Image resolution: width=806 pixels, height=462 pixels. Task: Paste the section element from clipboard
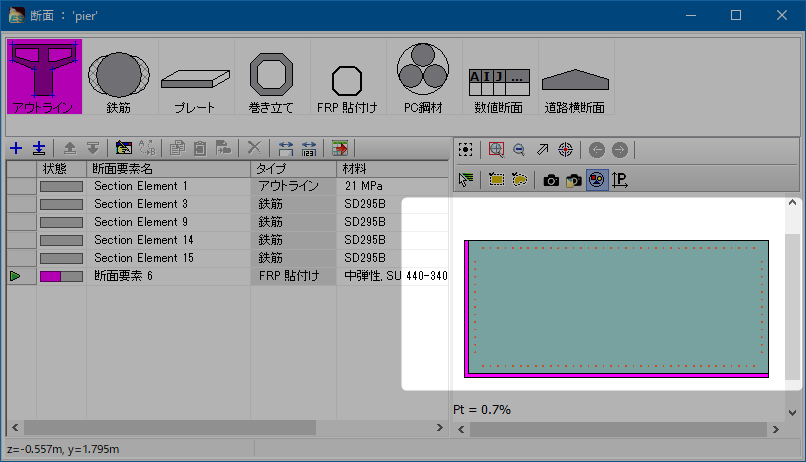coord(200,149)
